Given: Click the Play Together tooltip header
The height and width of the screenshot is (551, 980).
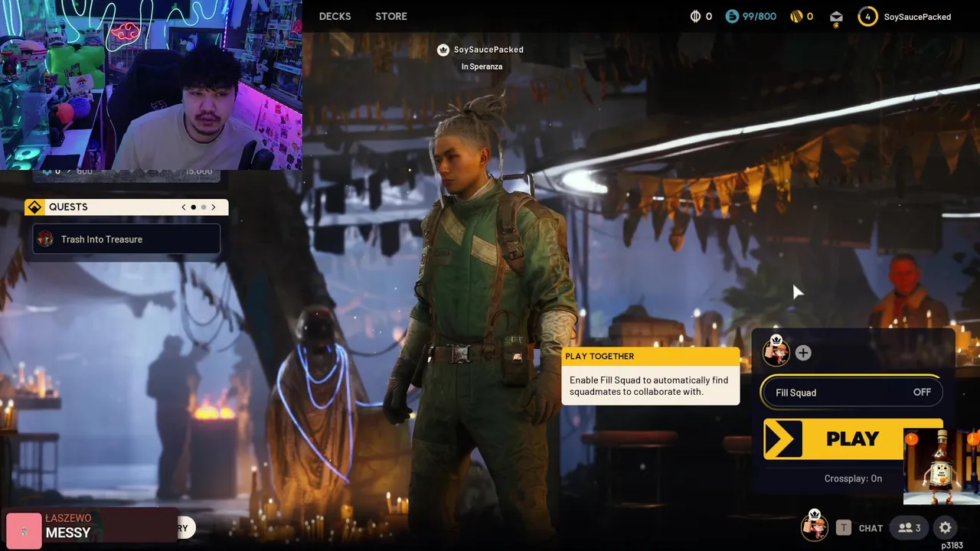Looking at the screenshot, I should tap(650, 356).
